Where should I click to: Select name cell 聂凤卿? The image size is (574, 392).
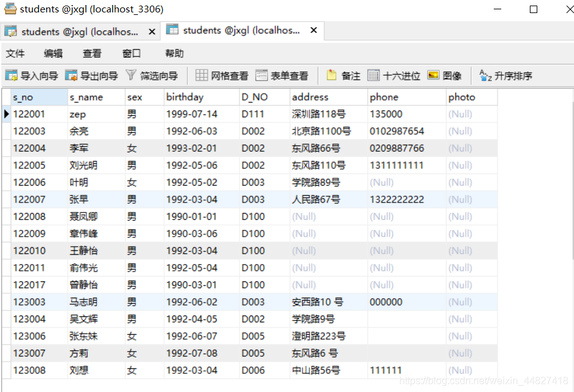(96, 216)
